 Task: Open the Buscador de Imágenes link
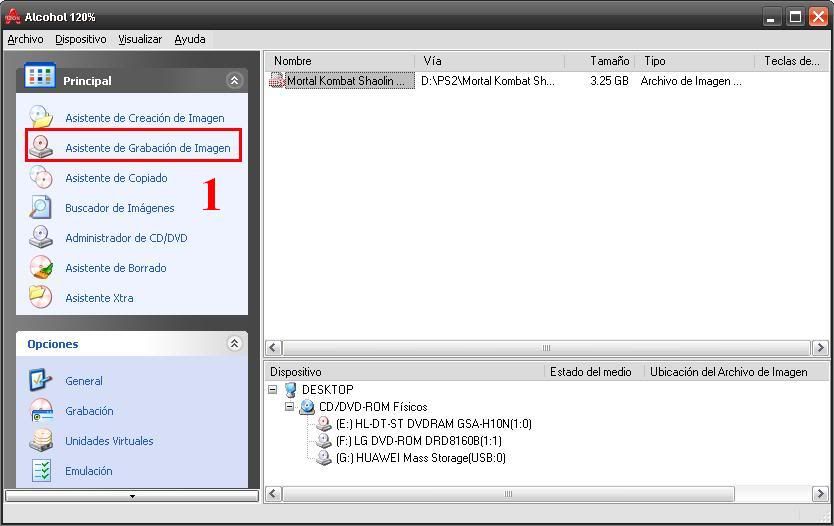click(x=120, y=208)
